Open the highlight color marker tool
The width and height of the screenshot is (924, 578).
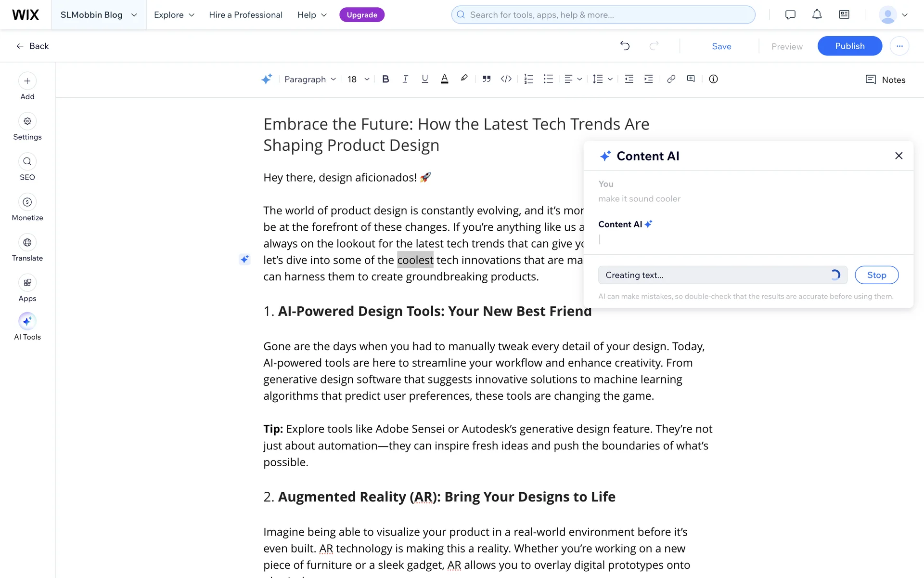(x=464, y=79)
